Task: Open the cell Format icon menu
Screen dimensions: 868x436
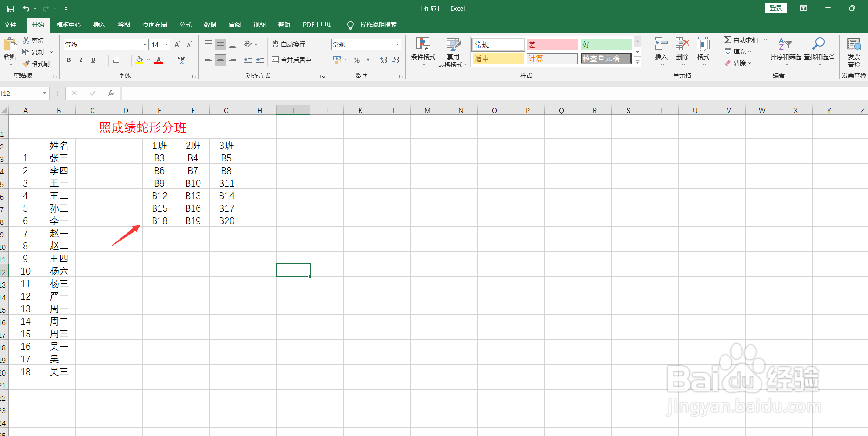Action: tap(703, 44)
